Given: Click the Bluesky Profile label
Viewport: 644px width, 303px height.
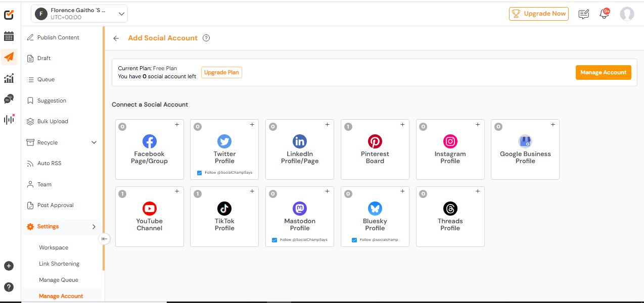Looking at the screenshot, I should pyautogui.click(x=375, y=225).
